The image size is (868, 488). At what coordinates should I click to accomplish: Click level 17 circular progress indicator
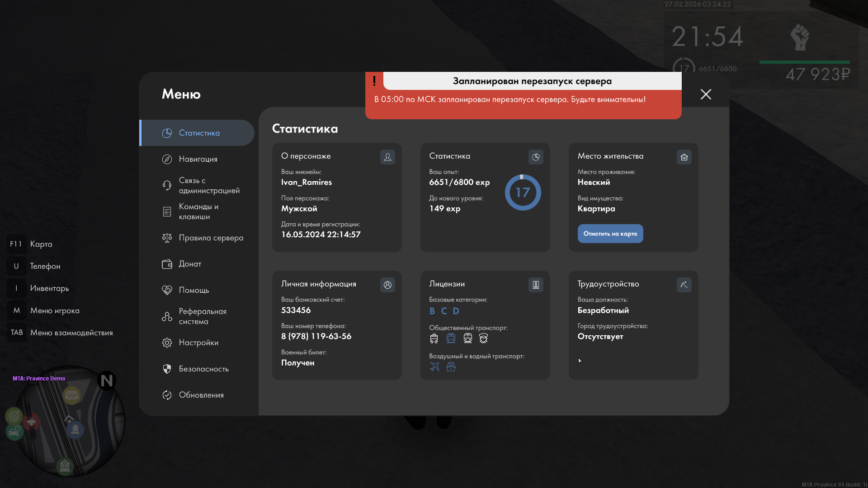click(523, 192)
